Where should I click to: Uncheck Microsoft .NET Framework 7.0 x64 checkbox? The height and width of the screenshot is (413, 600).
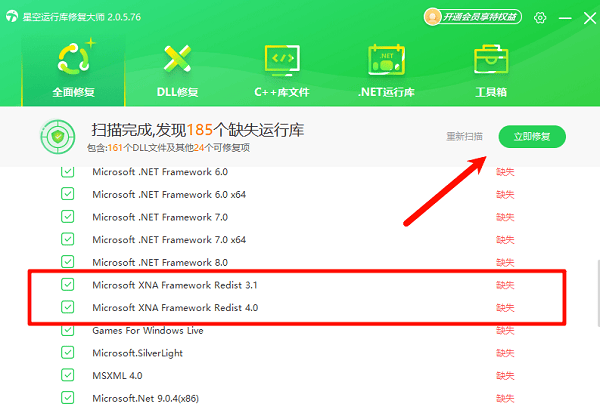(x=68, y=239)
